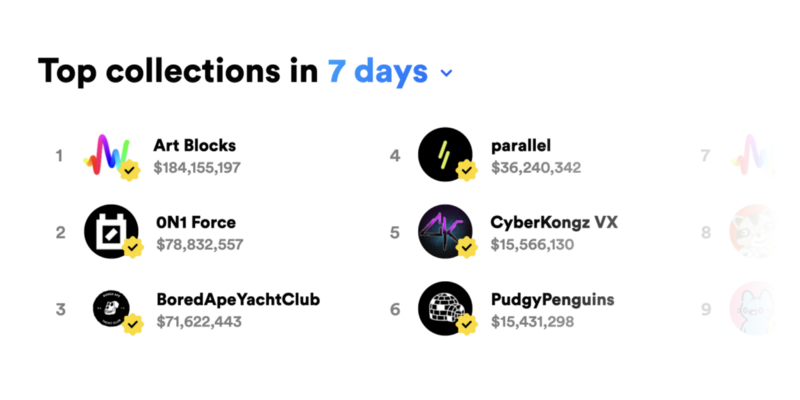800x400 pixels.
Task: Open the BoredApeYachtClub name link
Action: point(238,299)
